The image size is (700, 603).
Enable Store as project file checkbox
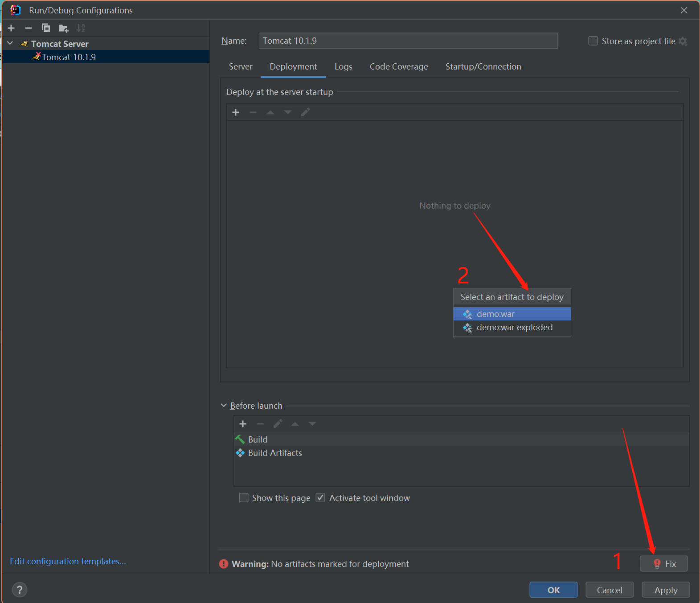(x=593, y=41)
